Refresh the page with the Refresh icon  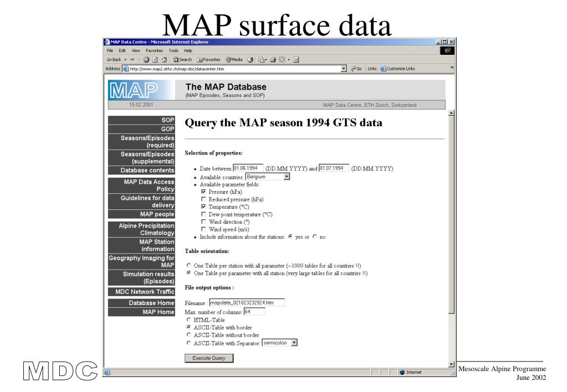pyautogui.click(x=155, y=60)
